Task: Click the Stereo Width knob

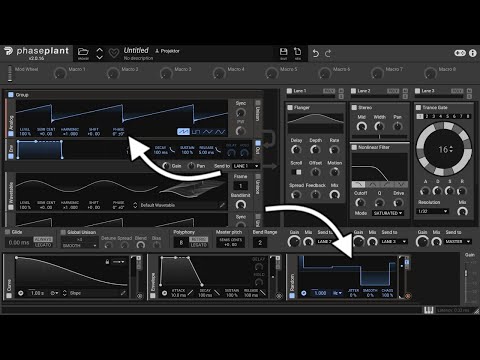Action: click(x=379, y=126)
